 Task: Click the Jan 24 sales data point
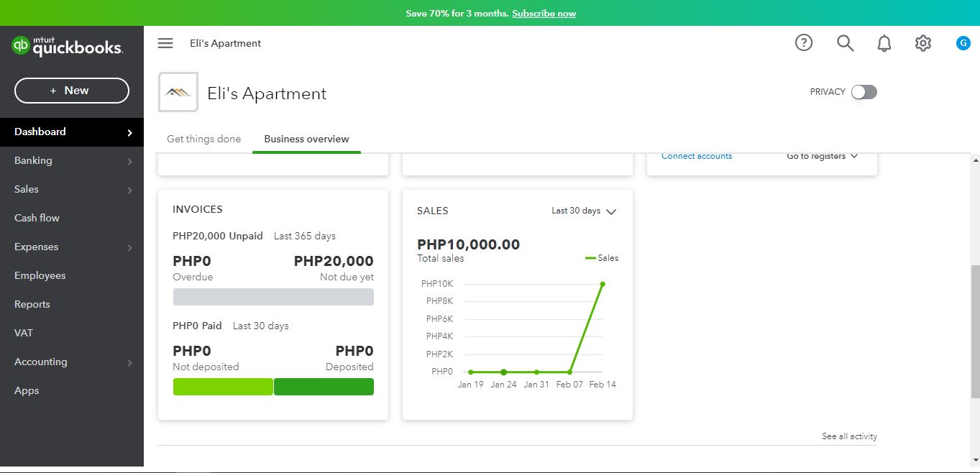(x=503, y=372)
